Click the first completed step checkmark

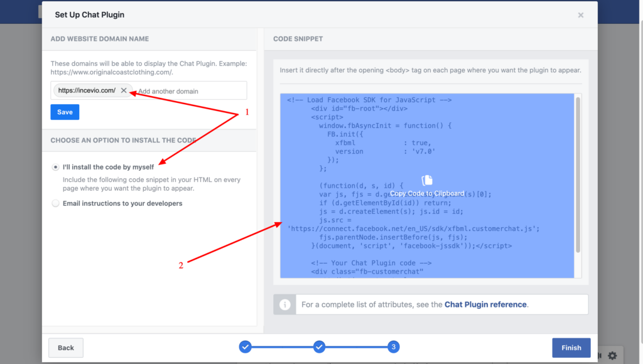coord(246,346)
